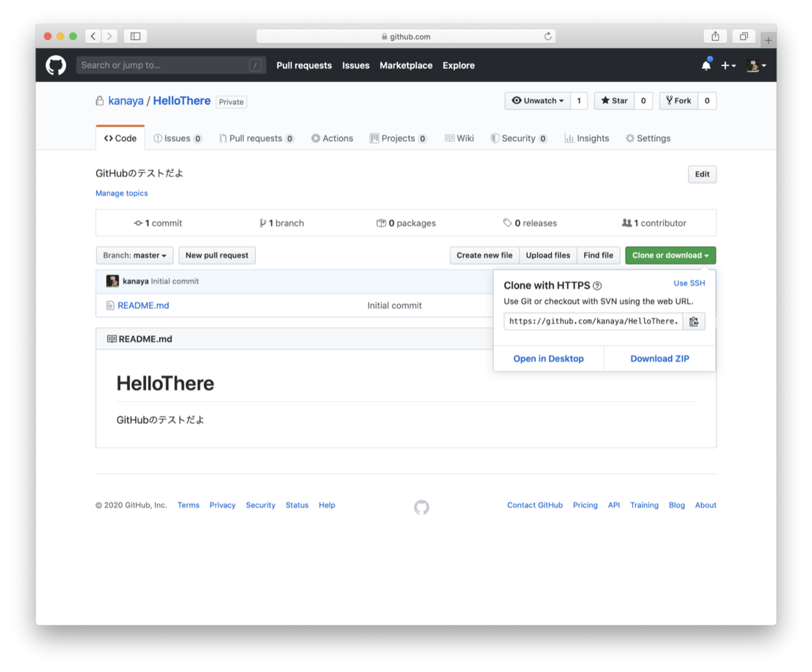Screen dimensions: 812x672
Task: Expand the Branch: master dropdown
Action: [x=135, y=255]
